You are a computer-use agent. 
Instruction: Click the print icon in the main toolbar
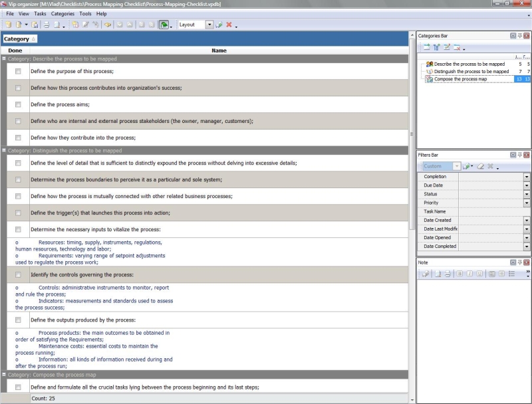click(47, 25)
